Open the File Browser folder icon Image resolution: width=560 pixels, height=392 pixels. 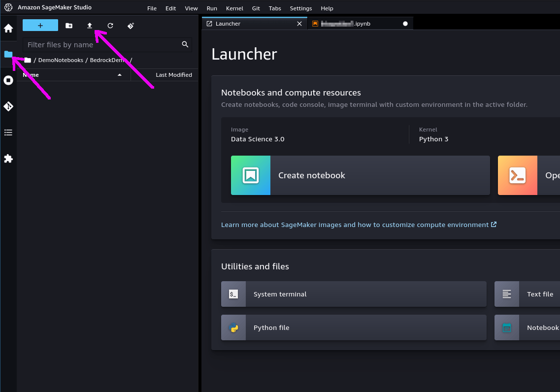pyautogui.click(x=8, y=54)
